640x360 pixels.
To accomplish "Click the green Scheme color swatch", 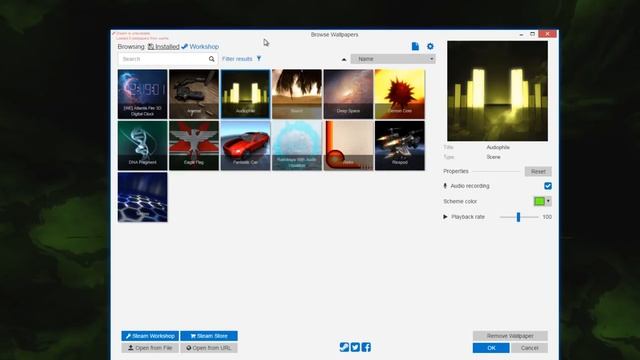I will pos(539,201).
